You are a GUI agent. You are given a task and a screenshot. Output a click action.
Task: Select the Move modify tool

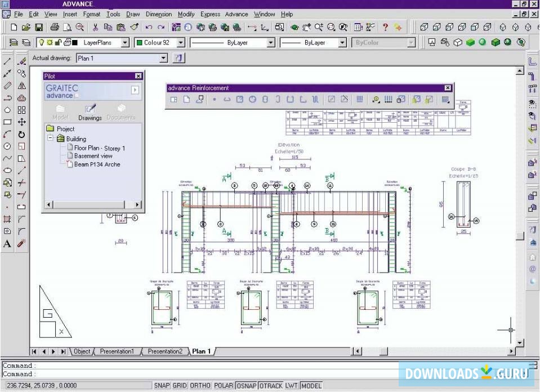[22, 122]
